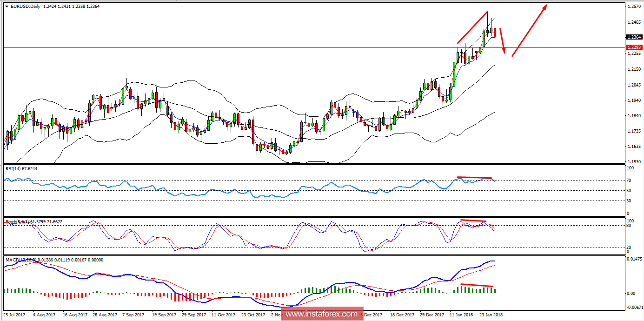Select the dashed 70 level in RSI panel
This screenshot has width=644, height=321.
[279, 181]
